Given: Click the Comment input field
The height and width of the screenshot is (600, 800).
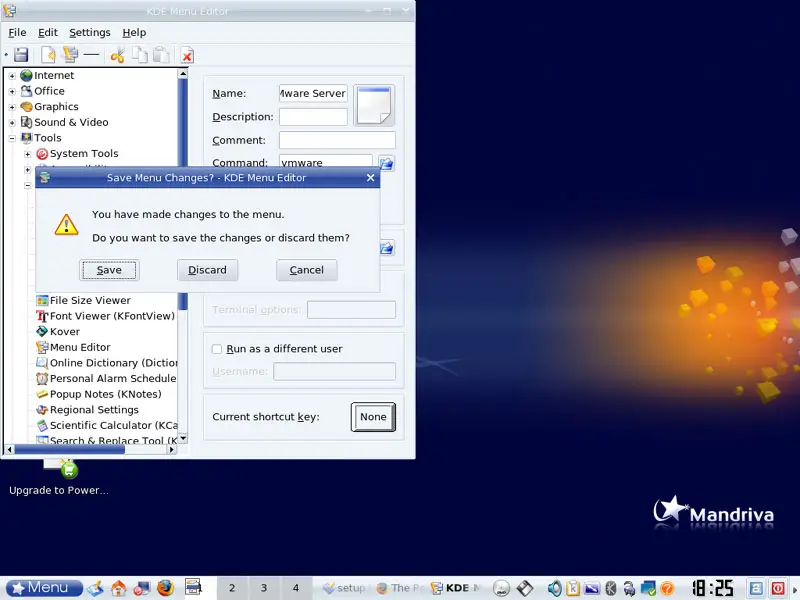Looking at the screenshot, I should click(337, 140).
